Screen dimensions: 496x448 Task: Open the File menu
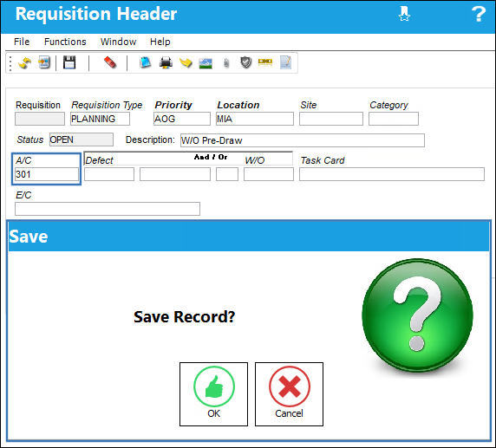22,42
